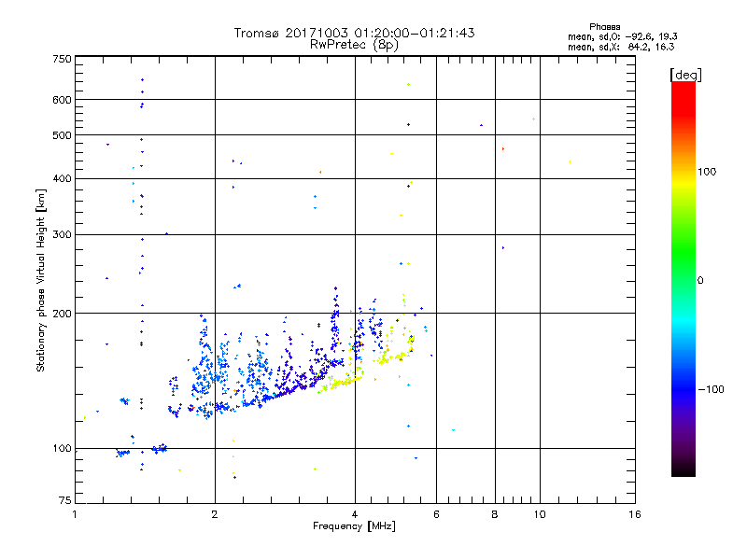Click the colorbar tick label "-100"
Screen dimensions: 747x560
(x=711, y=389)
